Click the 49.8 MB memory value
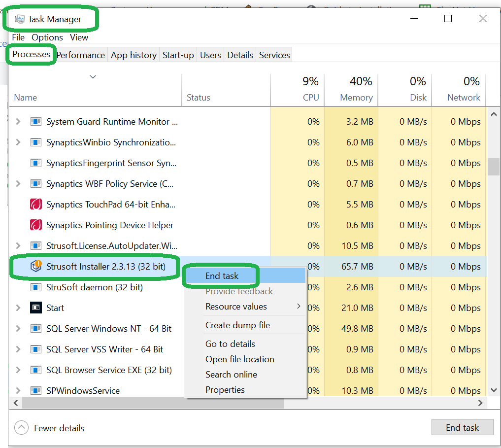Image resolution: width=501 pixels, height=448 pixels. click(x=357, y=329)
